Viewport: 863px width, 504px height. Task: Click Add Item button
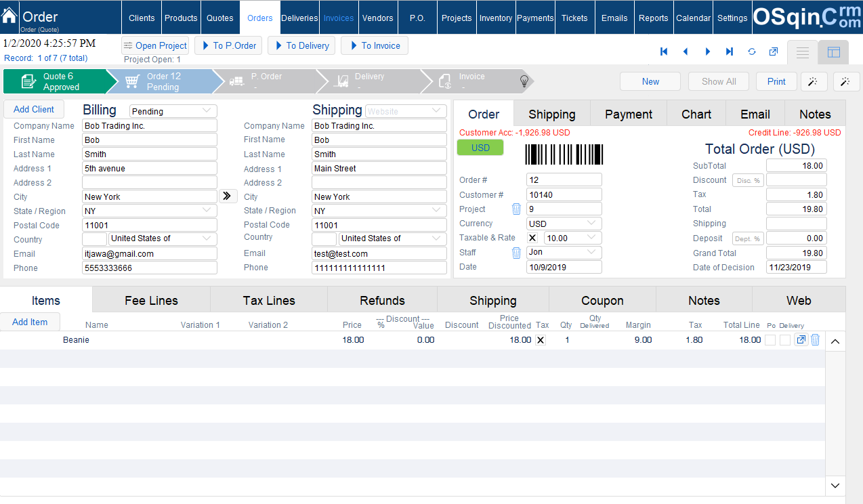[30, 322]
